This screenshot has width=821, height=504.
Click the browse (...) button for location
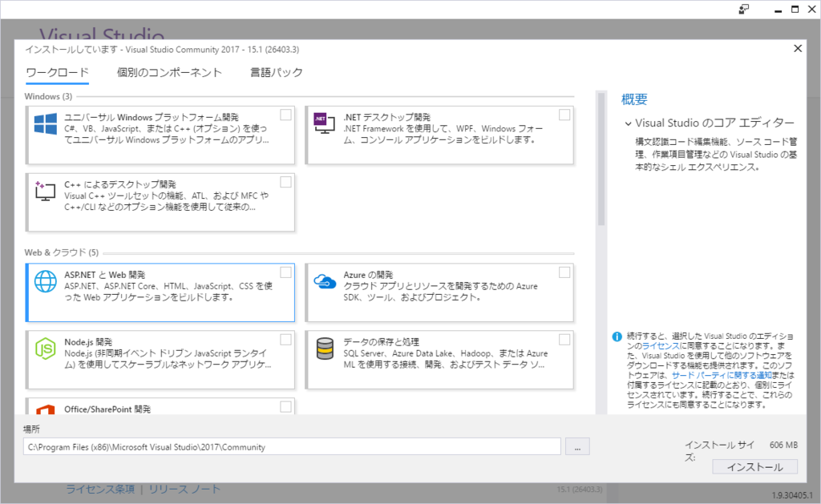pyautogui.click(x=577, y=447)
